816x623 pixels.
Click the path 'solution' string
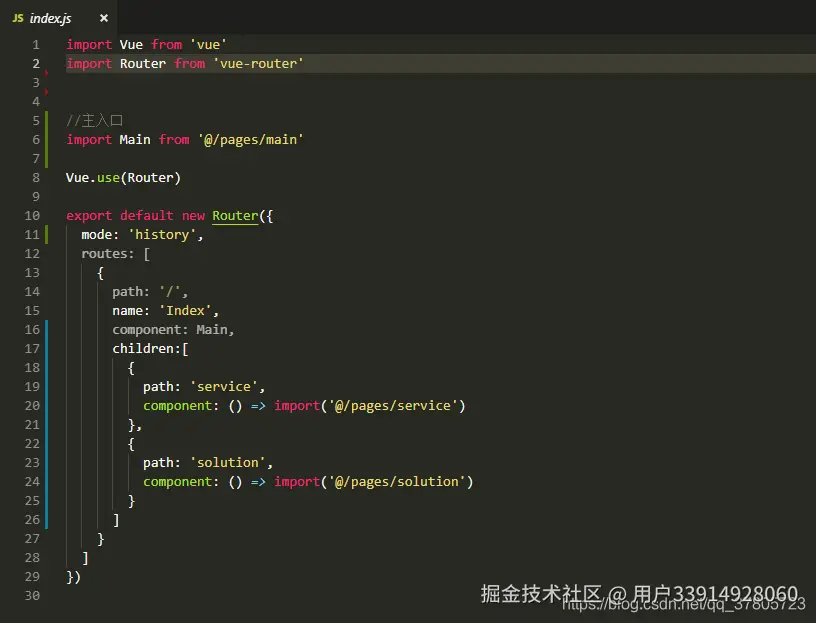click(x=227, y=463)
